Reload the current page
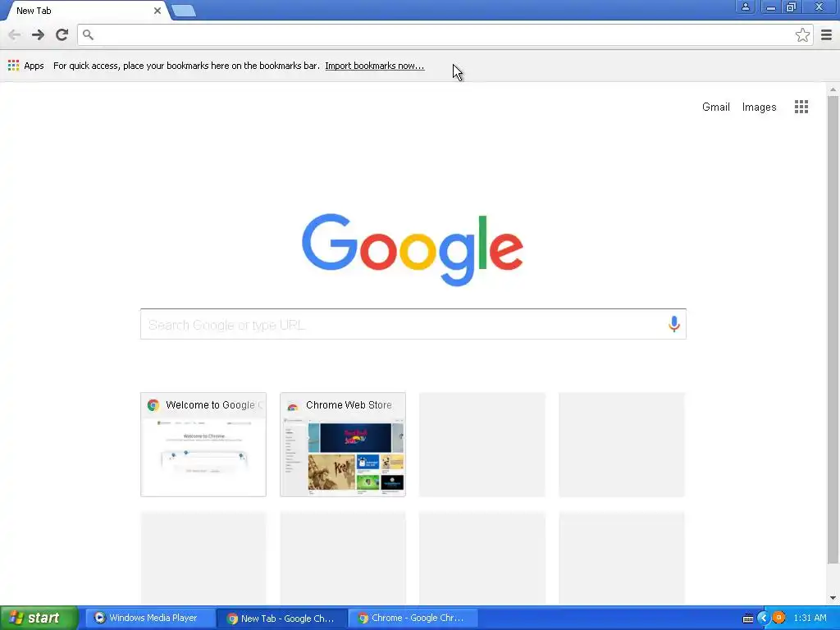840x630 pixels. tap(62, 34)
